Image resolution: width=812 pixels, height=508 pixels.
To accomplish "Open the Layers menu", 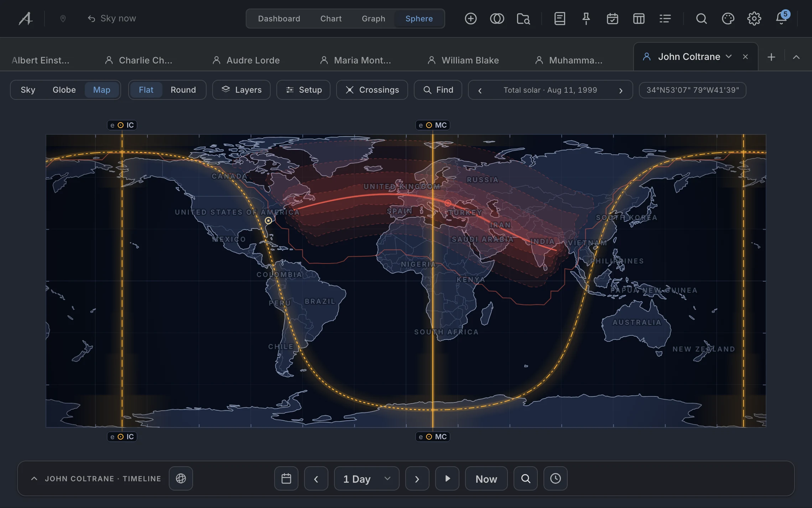I will point(241,90).
